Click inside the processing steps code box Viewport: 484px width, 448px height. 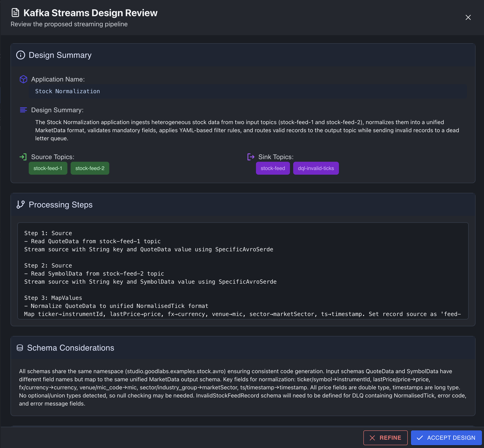pos(243,270)
